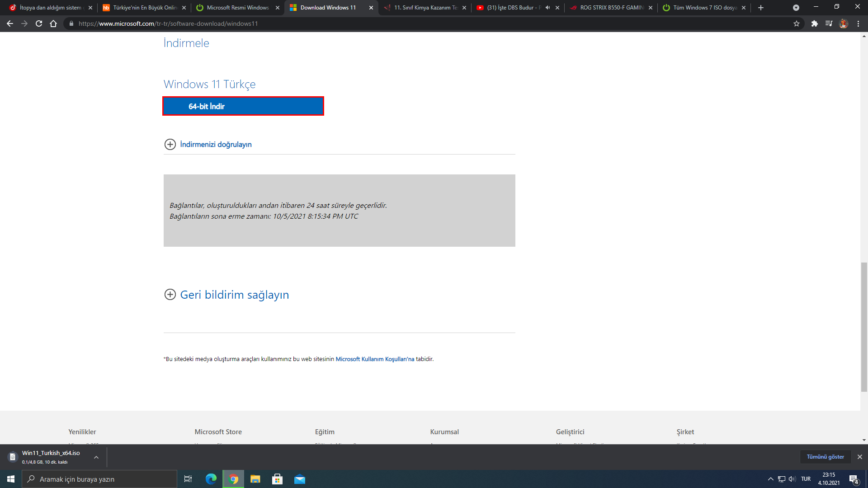The image size is (868, 488).
Task: Open the Chrome extensions puzzle icon
Action: [x=815, y=23]
